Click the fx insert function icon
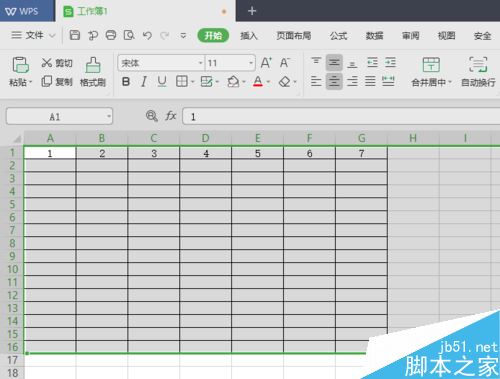The height and width of the screenshot is (379, 500). (170, 116)
